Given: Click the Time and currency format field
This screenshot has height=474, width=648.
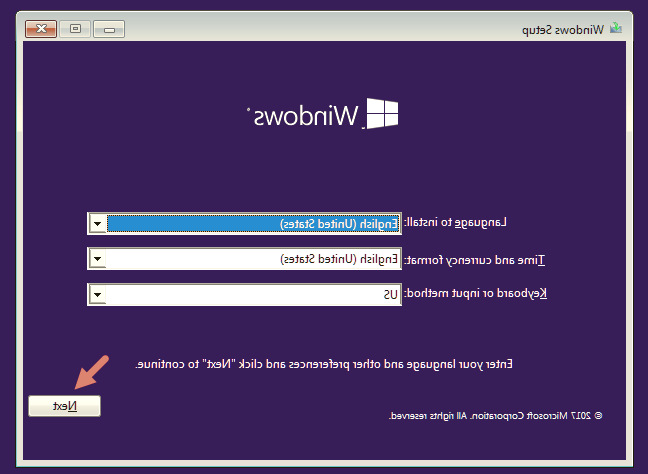Looking at the screenshot, I should pyautogui.click(x=253, y=259).
